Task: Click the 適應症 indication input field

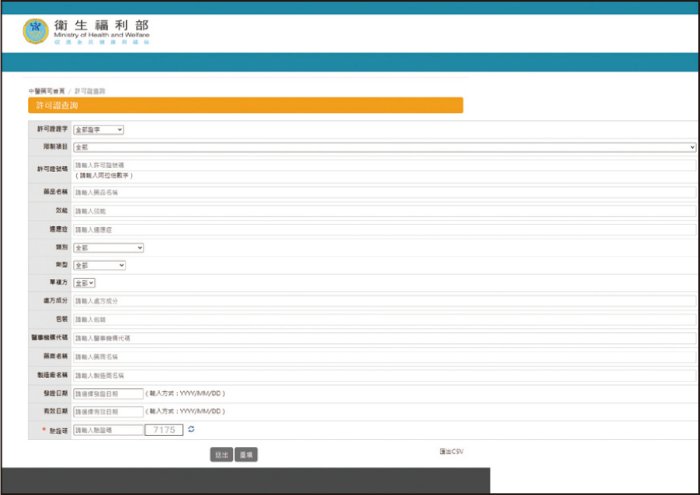Action: (384, 229)
